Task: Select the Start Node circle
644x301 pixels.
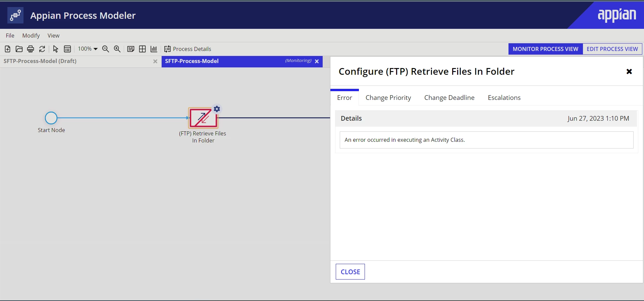Action: point(51,118)
